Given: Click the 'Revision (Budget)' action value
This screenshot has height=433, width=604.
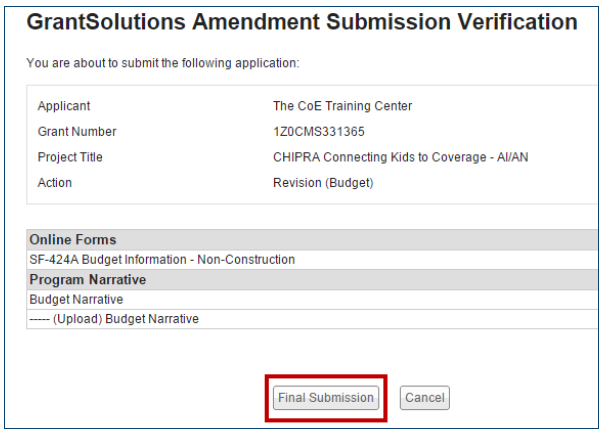Looking at the screenshot, I should (x=324, y=183).
